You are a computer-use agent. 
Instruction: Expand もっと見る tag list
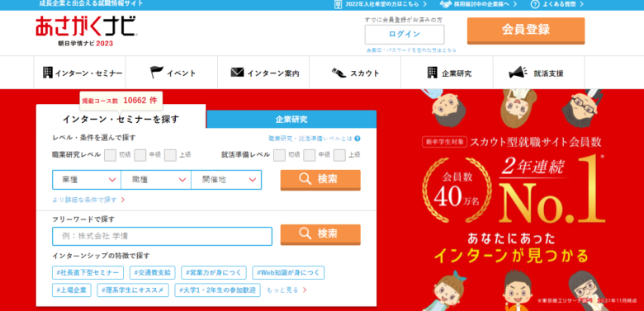[286, 290]
